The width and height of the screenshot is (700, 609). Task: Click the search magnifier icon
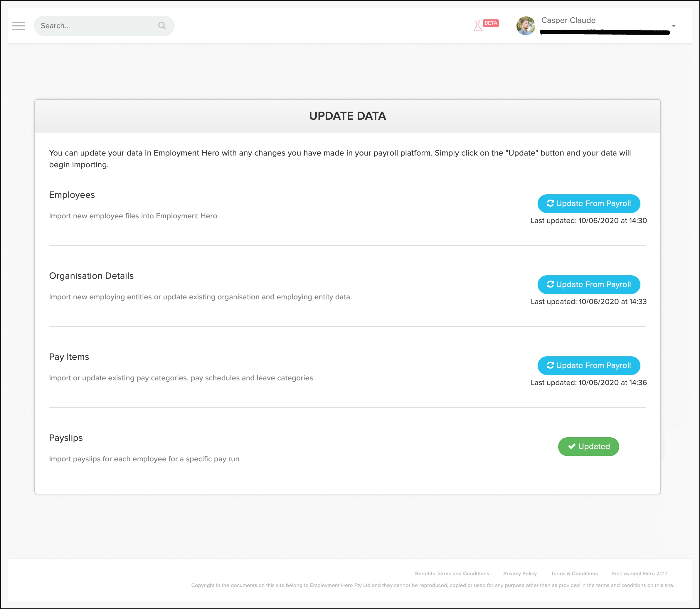162,26
